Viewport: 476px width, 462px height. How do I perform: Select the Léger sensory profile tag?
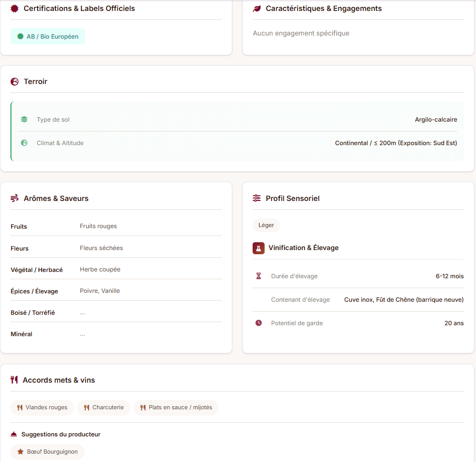(266, 226)
